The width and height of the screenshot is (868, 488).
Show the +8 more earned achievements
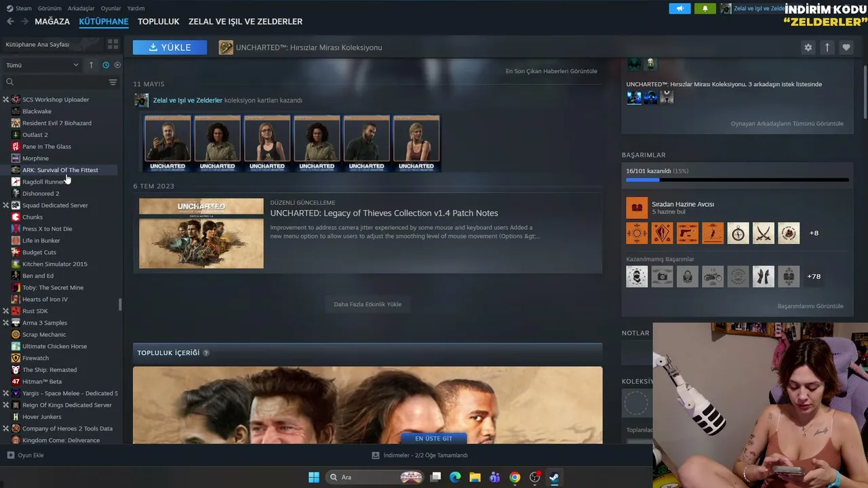tap(814, 233)
